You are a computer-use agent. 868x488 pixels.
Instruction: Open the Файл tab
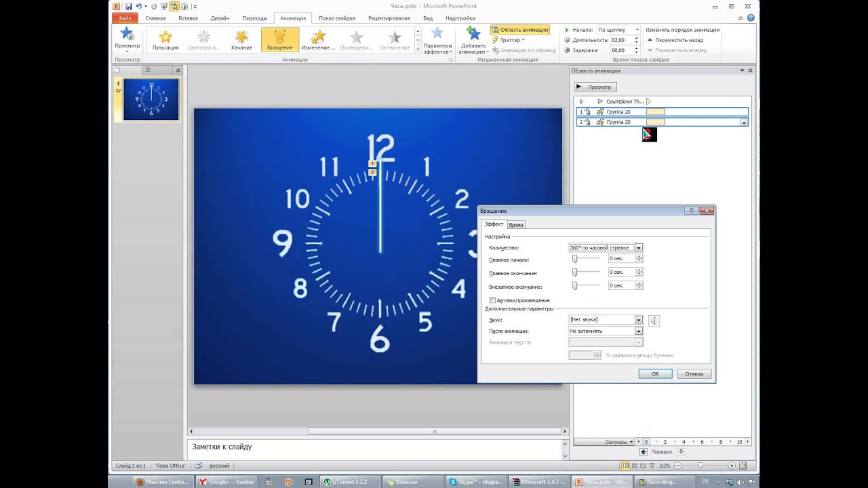124,18
